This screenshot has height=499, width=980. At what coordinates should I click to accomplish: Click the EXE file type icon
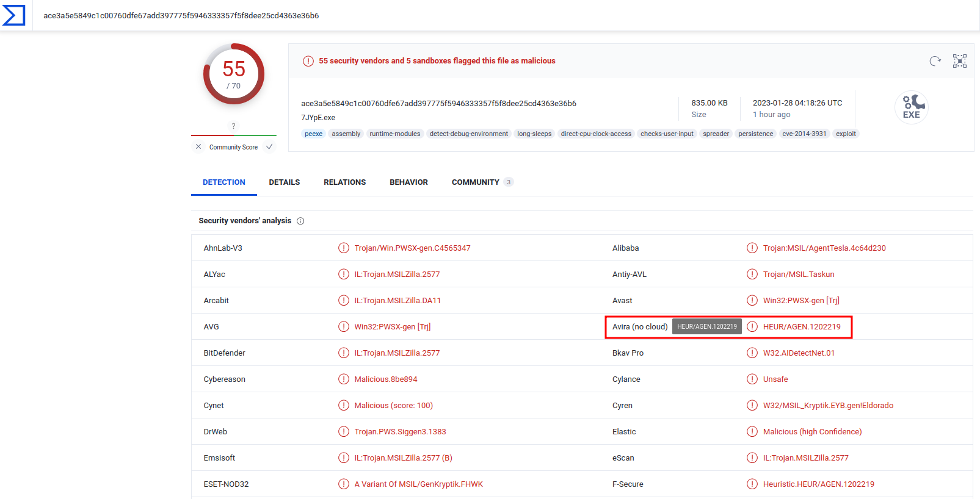coord(912,107)
